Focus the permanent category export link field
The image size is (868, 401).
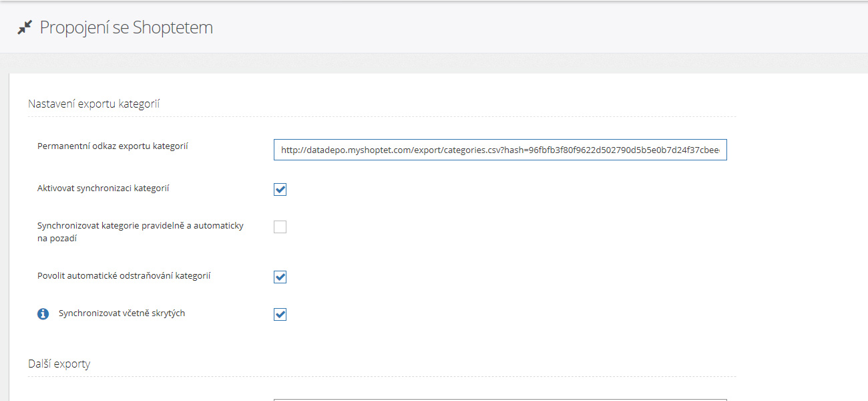pos(500,150)
